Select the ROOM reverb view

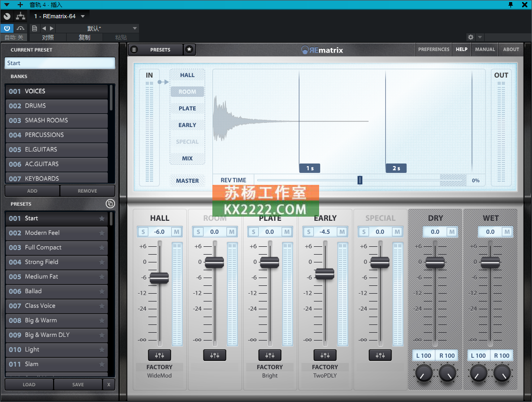pos(187,92)
